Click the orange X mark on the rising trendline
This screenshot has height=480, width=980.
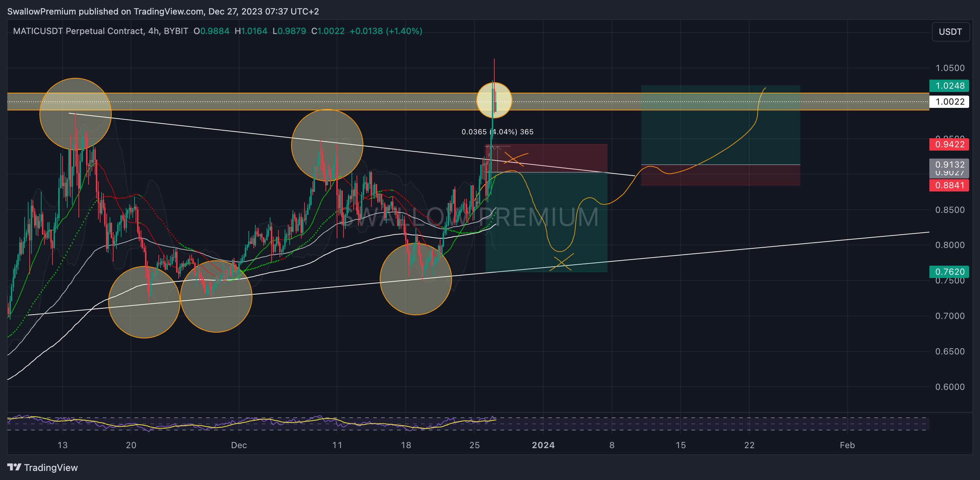click(562, 262)
